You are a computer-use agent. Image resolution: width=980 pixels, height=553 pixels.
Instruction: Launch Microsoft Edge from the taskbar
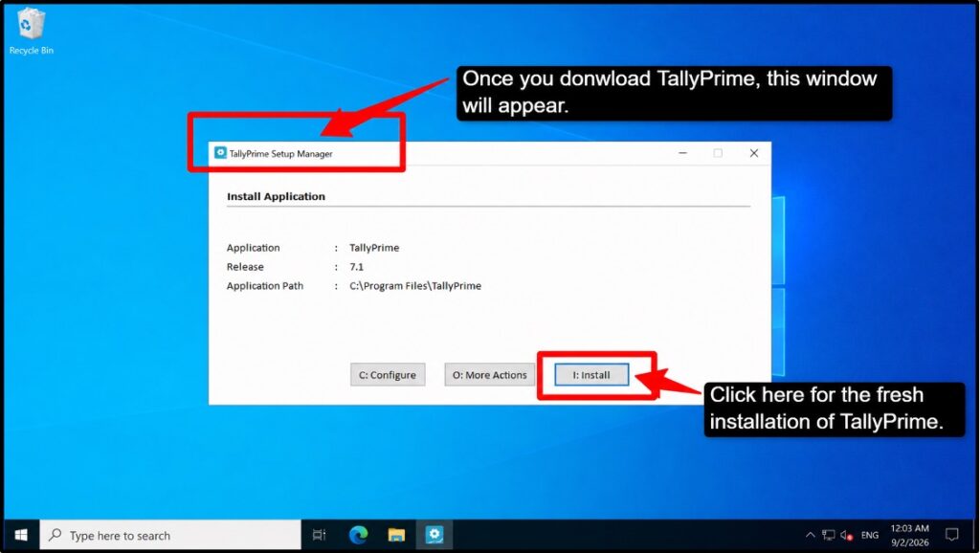pyautogui.click(x=358, y=536)
